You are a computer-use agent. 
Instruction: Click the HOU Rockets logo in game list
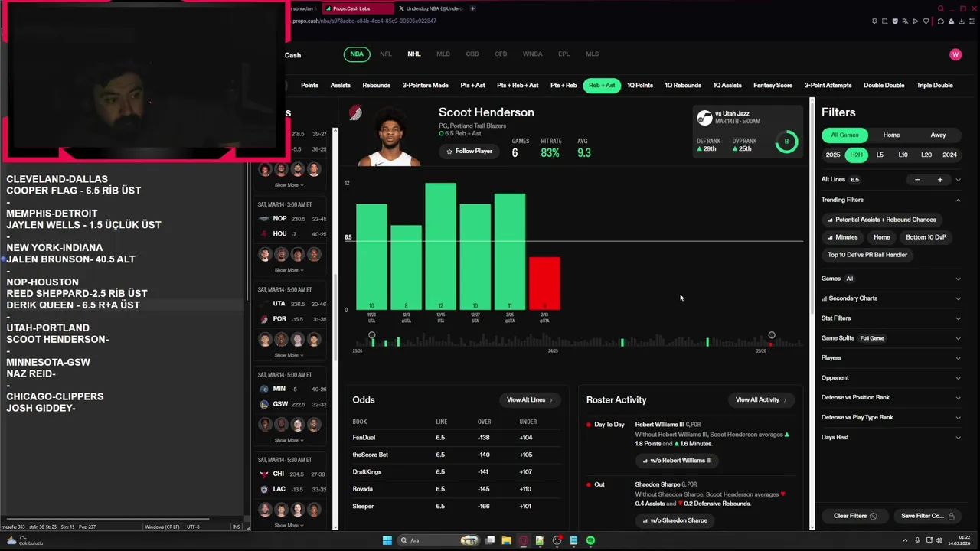tap(264, 234)
